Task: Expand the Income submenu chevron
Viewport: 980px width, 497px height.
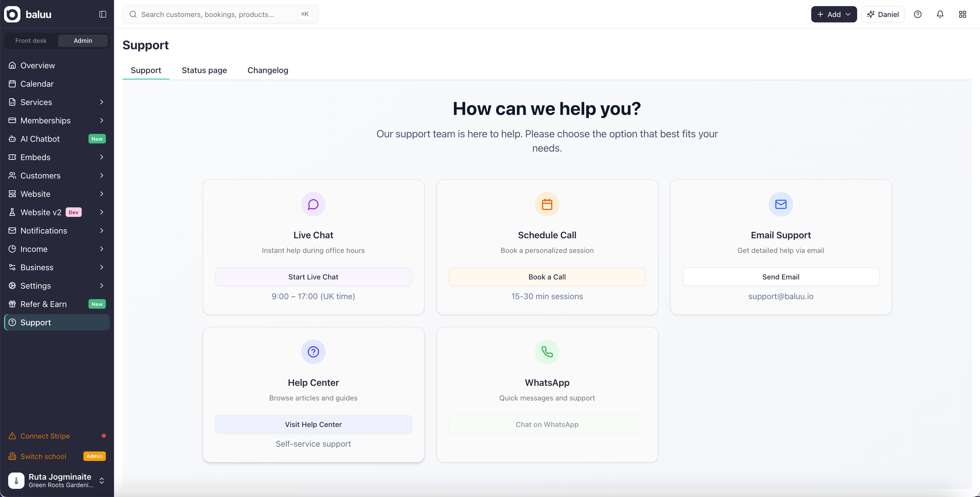Action: tap(102, 249)
